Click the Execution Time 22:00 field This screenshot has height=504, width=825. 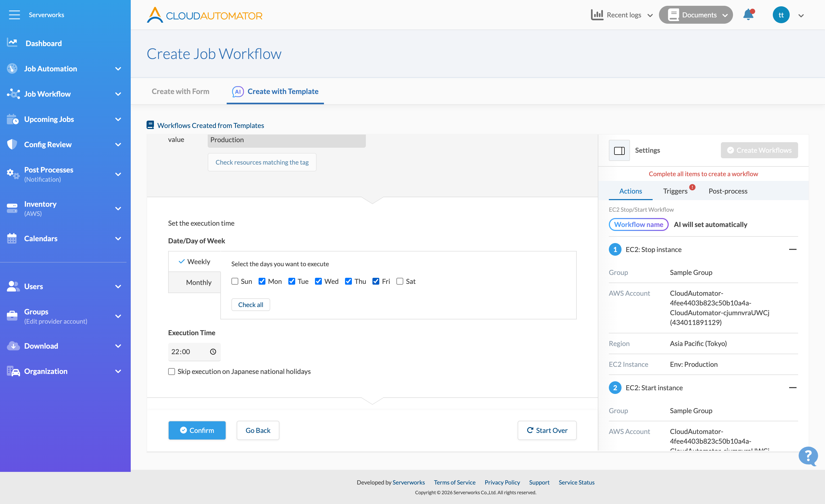coord(194,352)
